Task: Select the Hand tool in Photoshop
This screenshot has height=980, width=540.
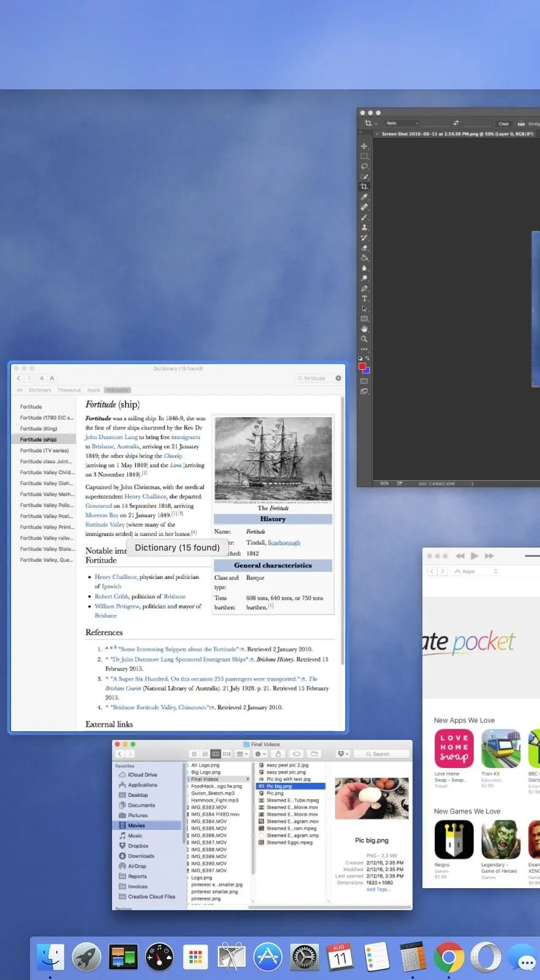Action: click(364, 329)
